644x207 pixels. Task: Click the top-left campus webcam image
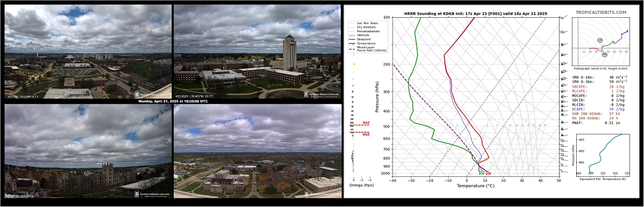click(x=88, y=52)
